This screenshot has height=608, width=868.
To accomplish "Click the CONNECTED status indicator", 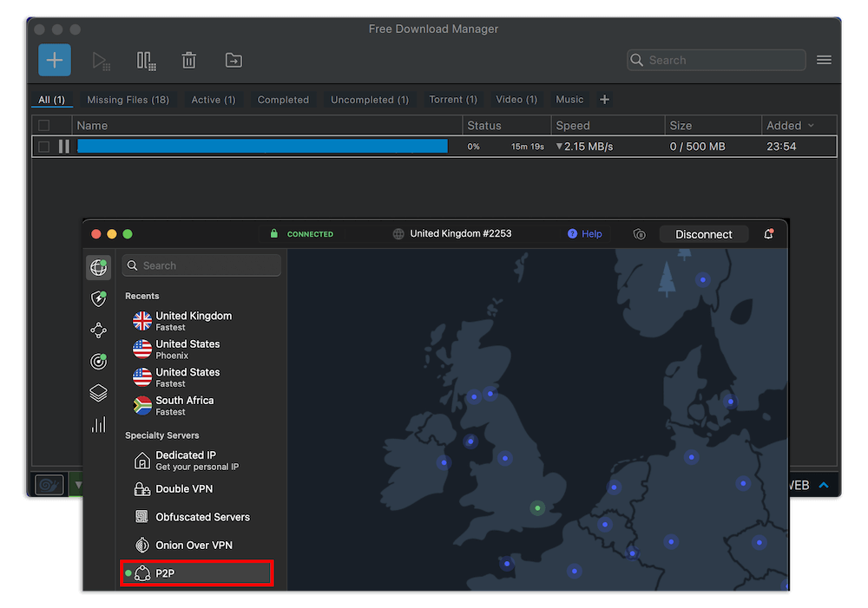I will (x=302, y=234).
